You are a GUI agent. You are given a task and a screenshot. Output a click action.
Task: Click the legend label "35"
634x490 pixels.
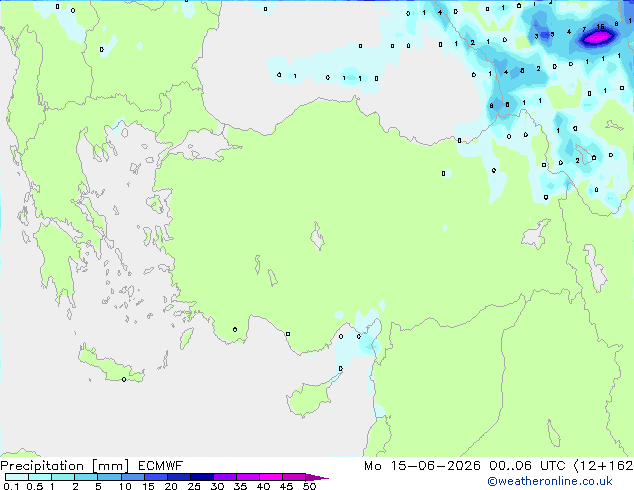[x=240, y=486]
